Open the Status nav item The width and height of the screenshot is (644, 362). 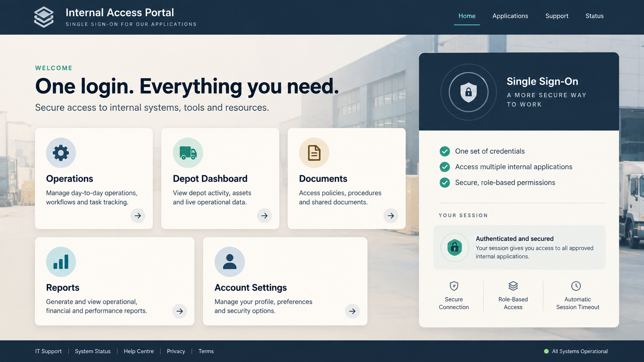pyautogui.click(x=595, y=16)
